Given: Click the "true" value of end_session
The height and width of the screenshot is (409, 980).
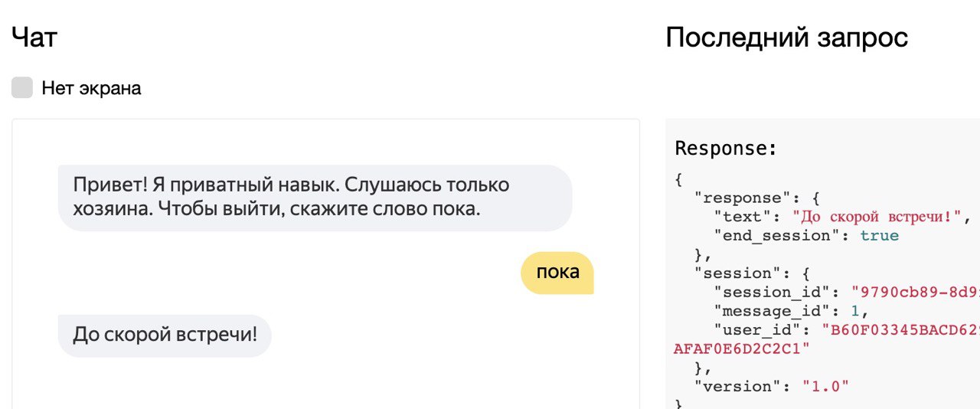Looking at the screenshot, I should pos(879,236).
